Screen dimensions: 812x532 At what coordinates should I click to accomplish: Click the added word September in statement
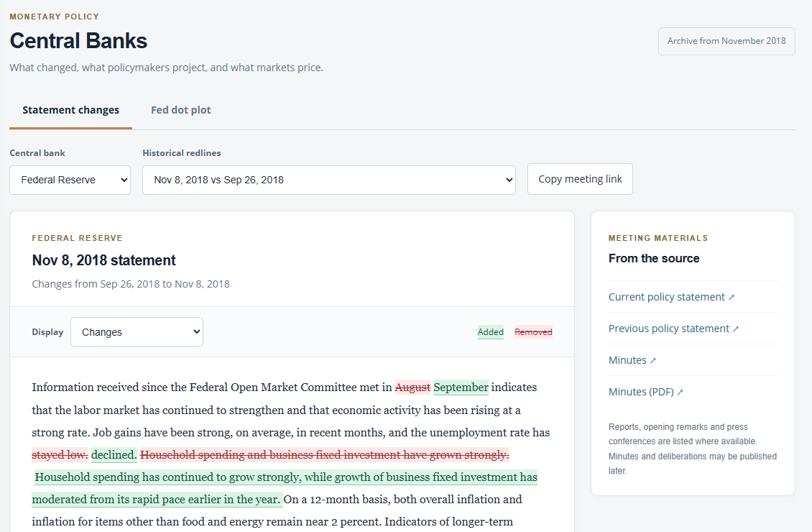461,387
